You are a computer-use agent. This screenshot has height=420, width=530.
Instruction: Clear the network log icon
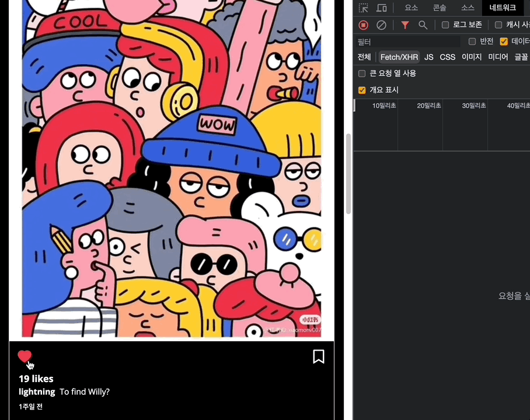pos(381,25)
